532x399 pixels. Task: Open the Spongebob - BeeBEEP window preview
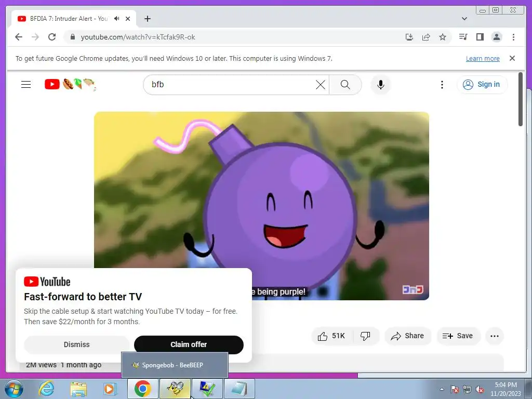[175, 365]
